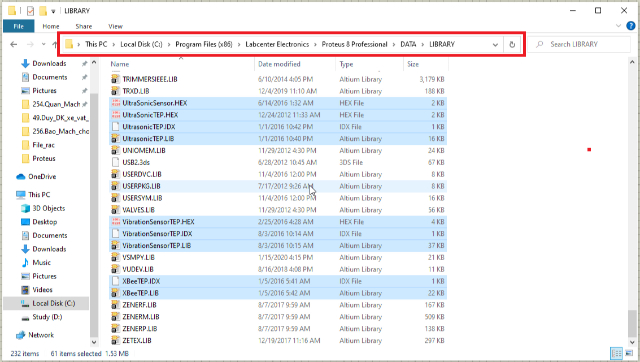Select the ZETEX.LIB file icon

pyautogui.click(x=115, y=340)
